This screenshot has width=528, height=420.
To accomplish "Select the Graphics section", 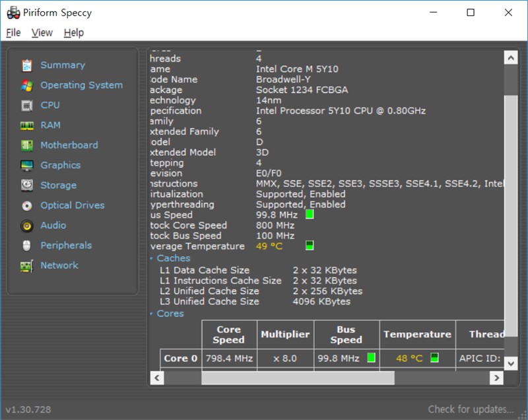I will click(61, 165).
